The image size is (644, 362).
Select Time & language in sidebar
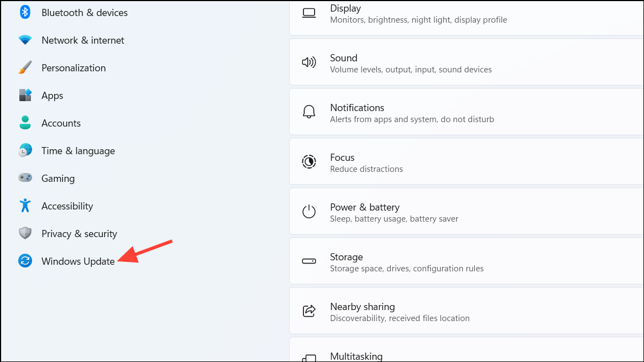tap(78, 150)
